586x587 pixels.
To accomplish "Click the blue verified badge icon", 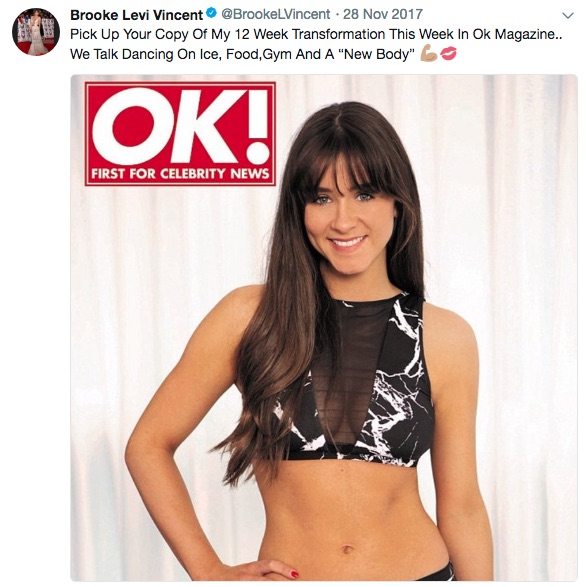I will (212, 13).
